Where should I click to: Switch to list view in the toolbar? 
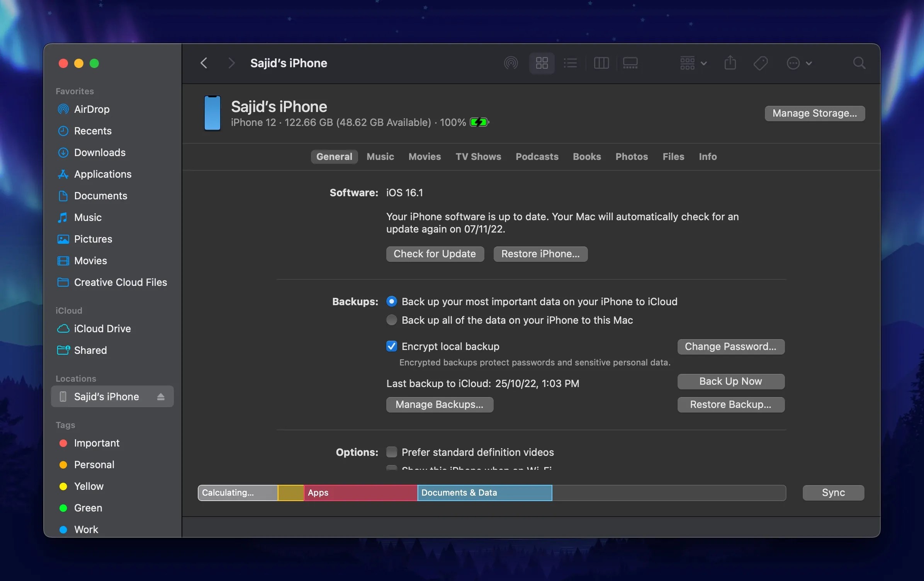click(x=571, y=63)
